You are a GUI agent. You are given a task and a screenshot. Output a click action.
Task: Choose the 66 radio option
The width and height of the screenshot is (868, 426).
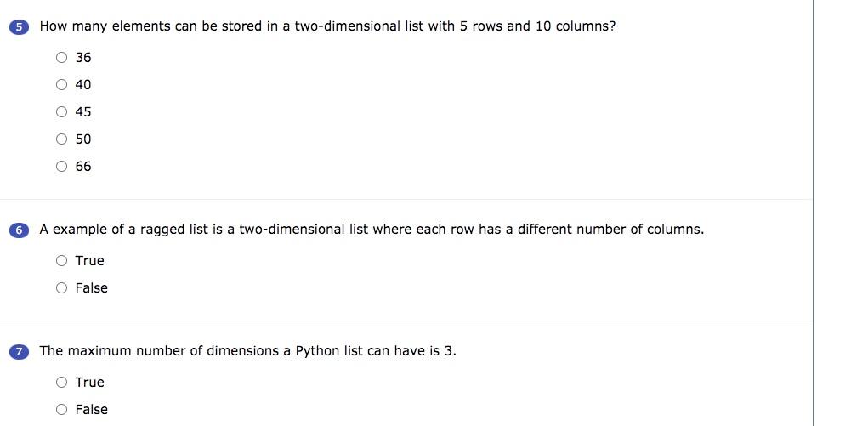point(61,166)
